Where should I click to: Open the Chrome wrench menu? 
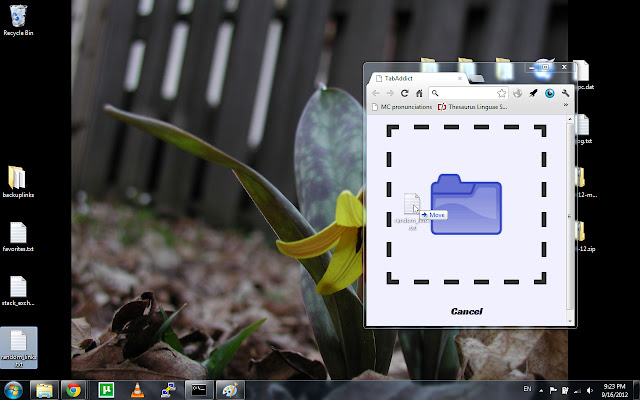click(x=565, y=93)
